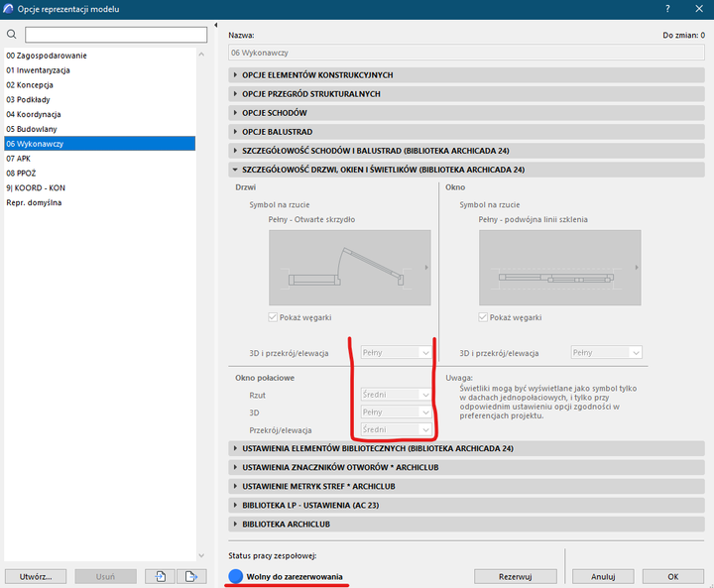
Task: Open window symbol options arrow
Action: point(637,268)
